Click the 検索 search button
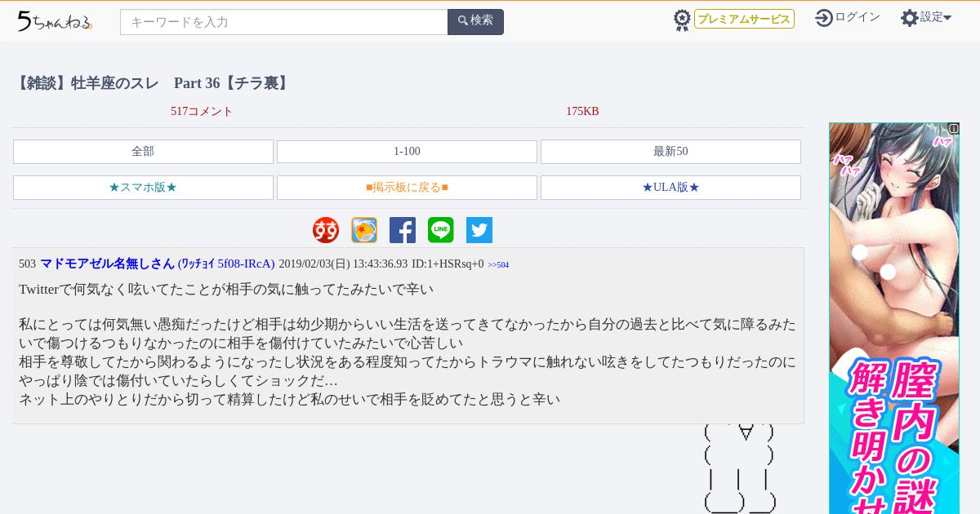The height and width of the screenshot is (514, 980). 475,22
